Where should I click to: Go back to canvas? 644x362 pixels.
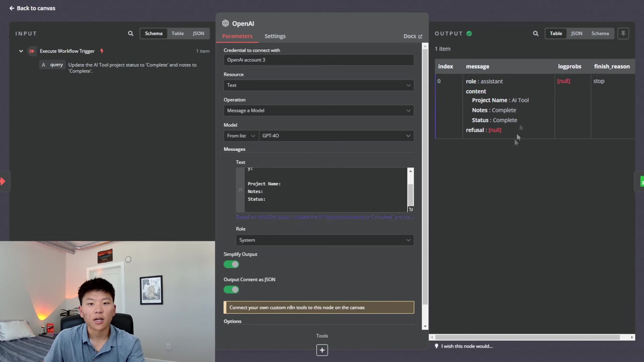pyautogui.click(x=32, y=8)
